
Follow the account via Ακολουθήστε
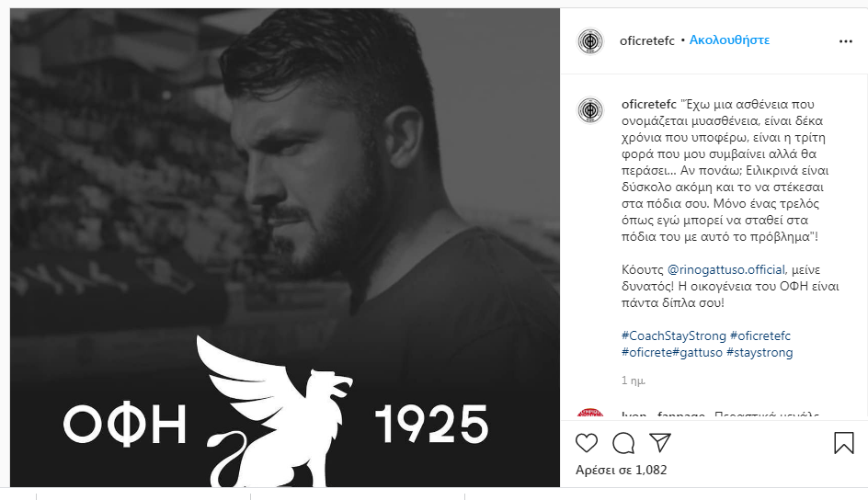pos(729,40)
